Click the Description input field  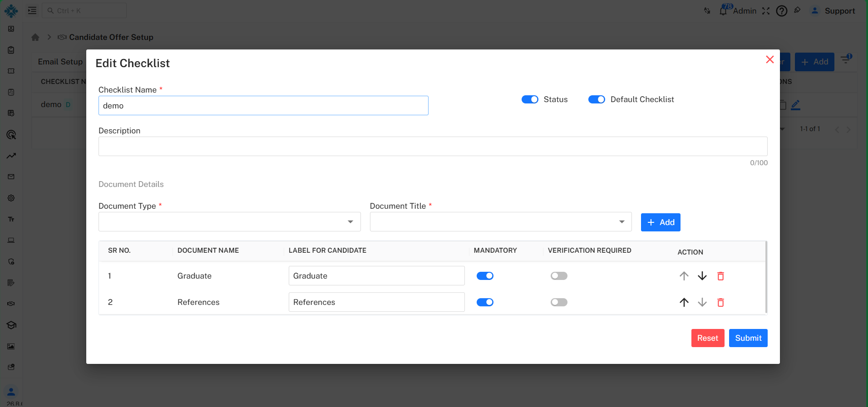point(433,146)
